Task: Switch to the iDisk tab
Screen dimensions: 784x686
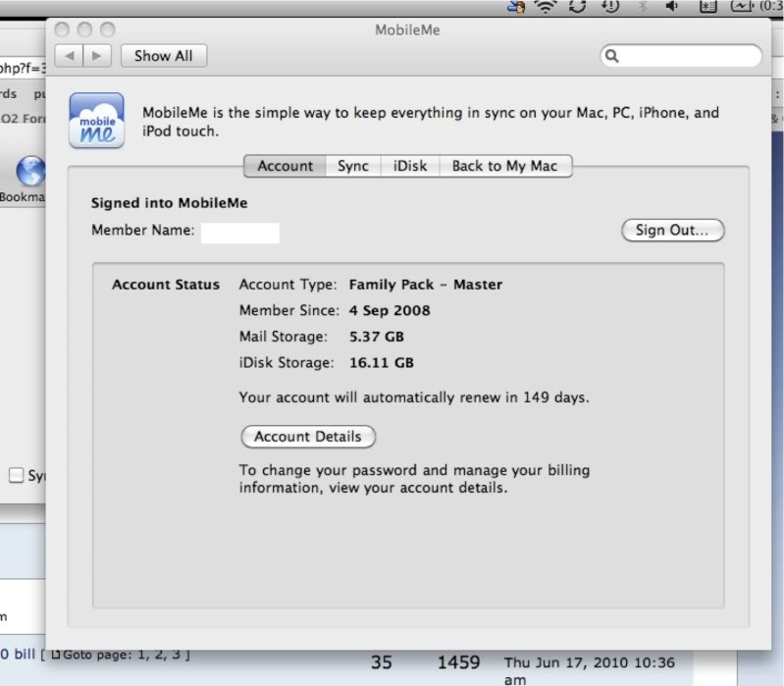Action: point(410,166)
